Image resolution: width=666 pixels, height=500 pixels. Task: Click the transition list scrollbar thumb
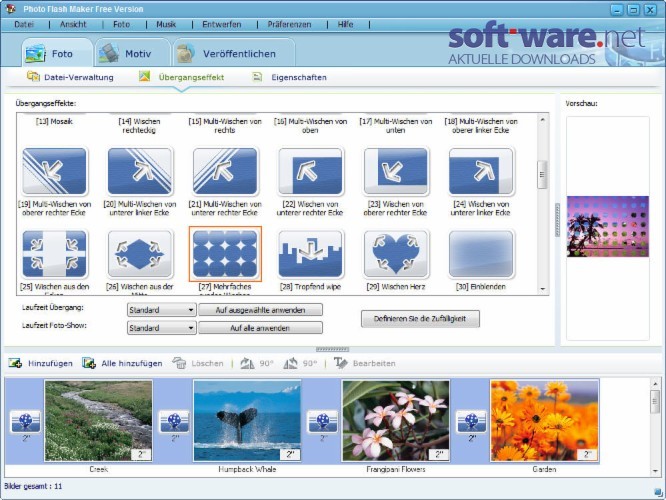(542, 175)
